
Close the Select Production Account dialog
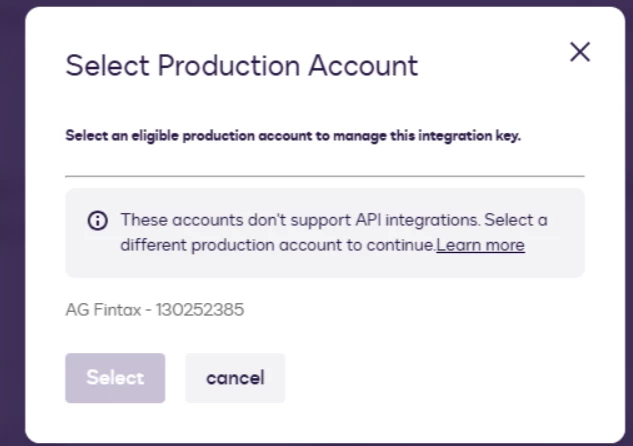[580, 52]
